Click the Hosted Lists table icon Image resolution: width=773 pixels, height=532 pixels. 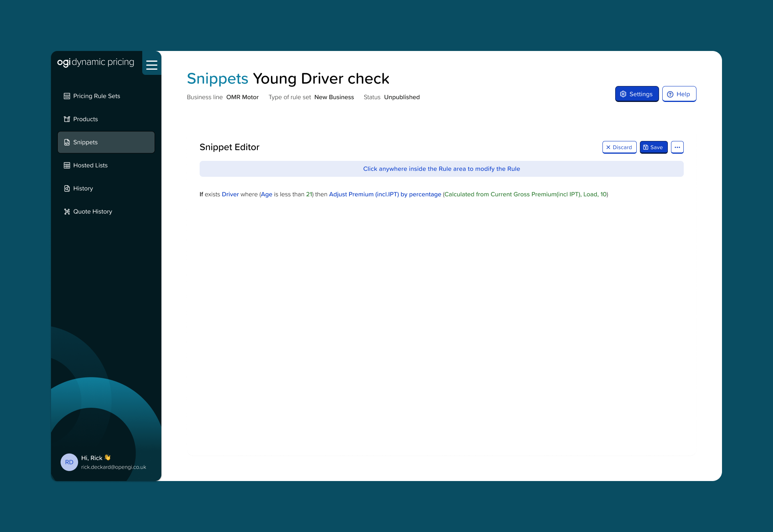(x=67, y=165)
